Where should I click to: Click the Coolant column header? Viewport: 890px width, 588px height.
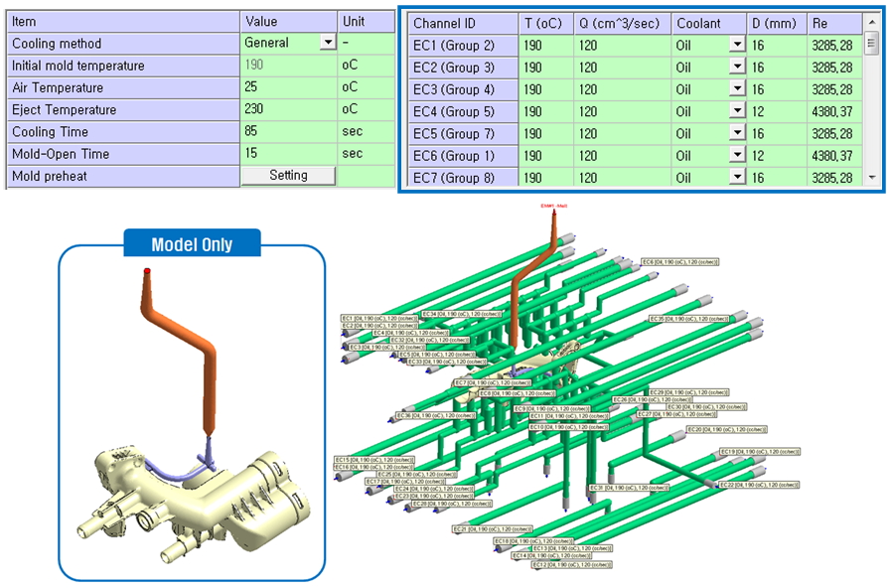pyautogui.click(x=708, y=23)
